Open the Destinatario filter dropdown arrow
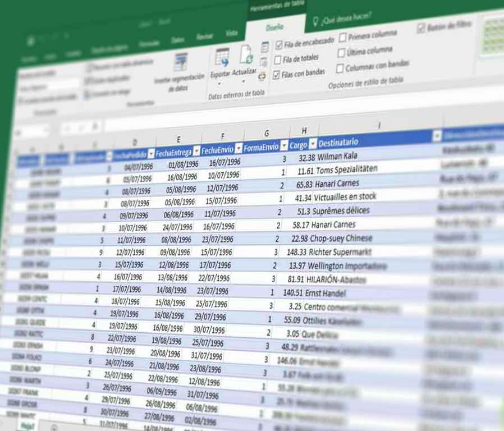The width and height of the screenshot is (504, 431). coord(437,136)
